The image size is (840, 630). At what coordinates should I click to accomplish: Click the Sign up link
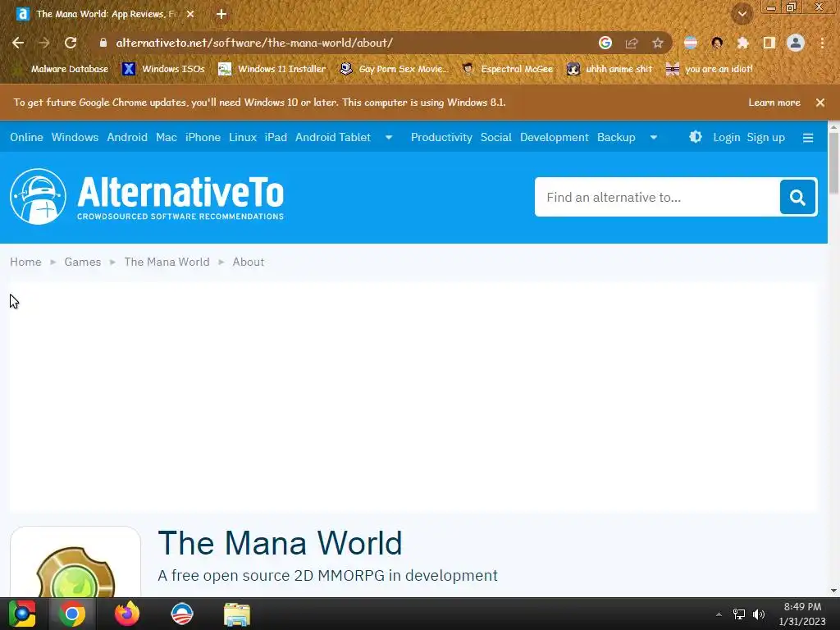tap(765, 137)
